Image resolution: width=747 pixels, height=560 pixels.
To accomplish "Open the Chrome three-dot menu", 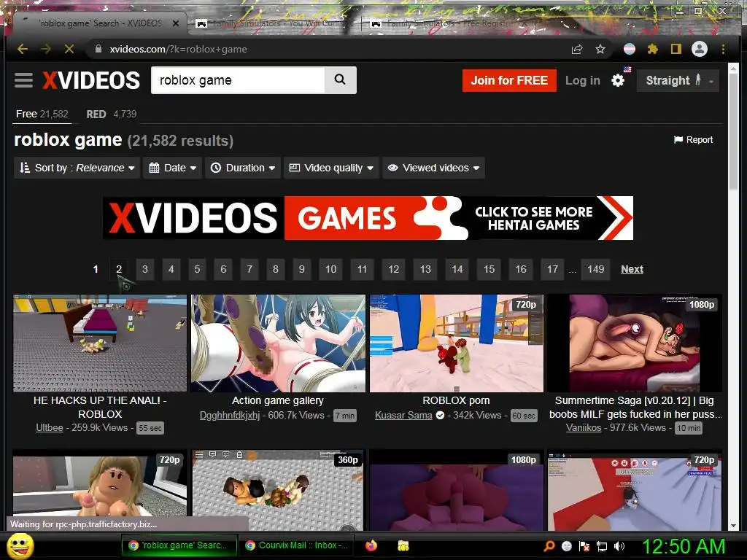I will coord(723,49).
